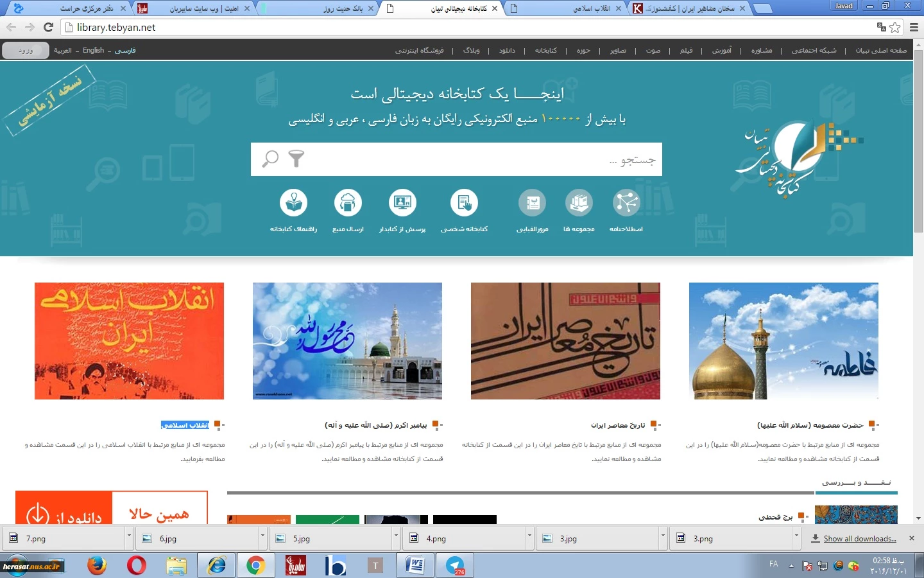924x578 pixels.
Task: Click ارسال منبع send resource icon
Action: [348, 203]
